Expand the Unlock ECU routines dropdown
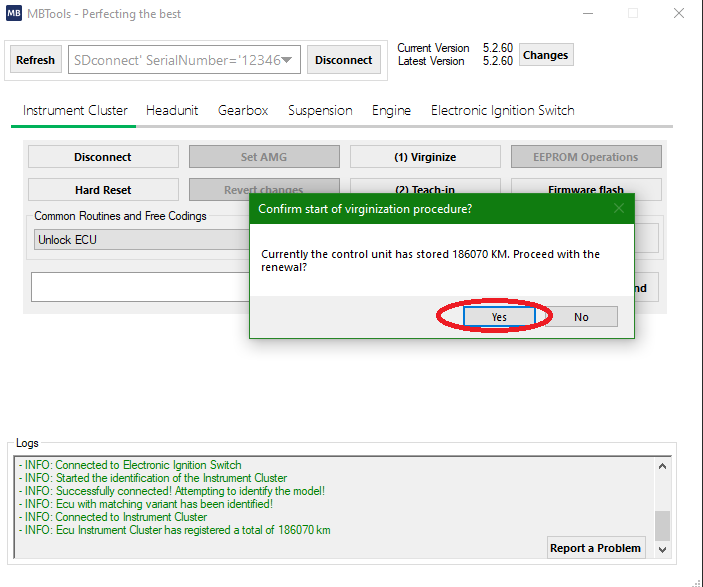The height and width of the screenshot is (587, 703). 140,240
